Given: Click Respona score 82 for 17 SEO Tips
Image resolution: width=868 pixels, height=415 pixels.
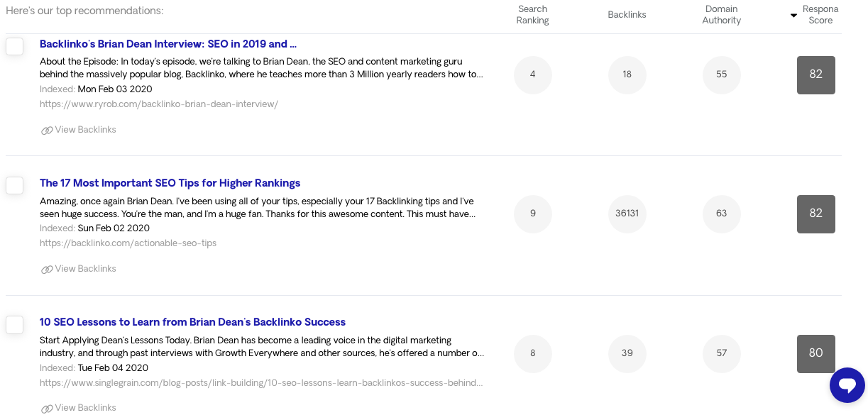Looking at the screenshot, I should coord(816,214).
